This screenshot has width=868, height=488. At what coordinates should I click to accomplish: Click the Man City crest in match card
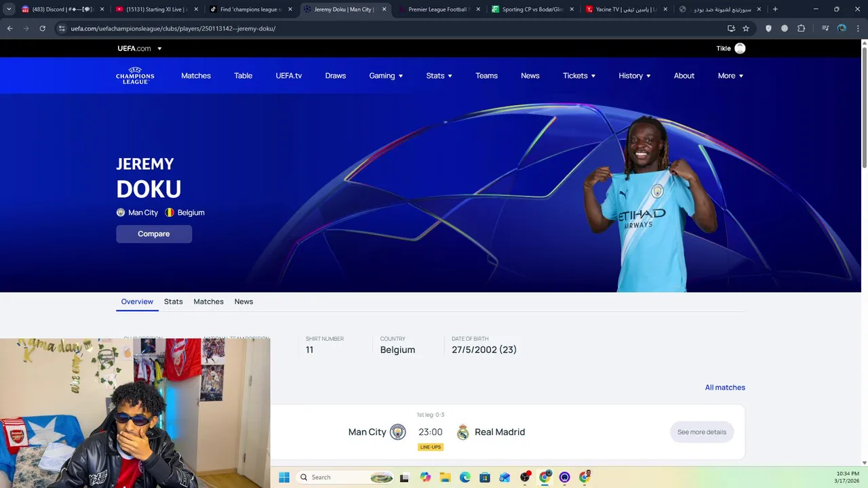coord(397,432)
